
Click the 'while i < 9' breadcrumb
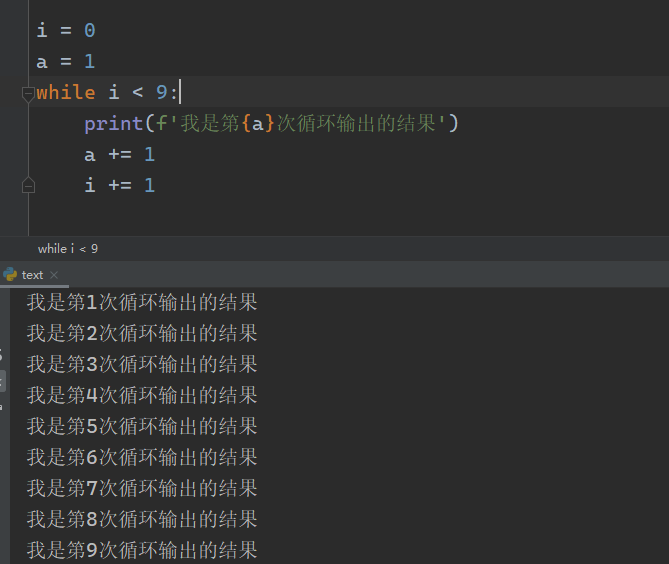point(68,249)
